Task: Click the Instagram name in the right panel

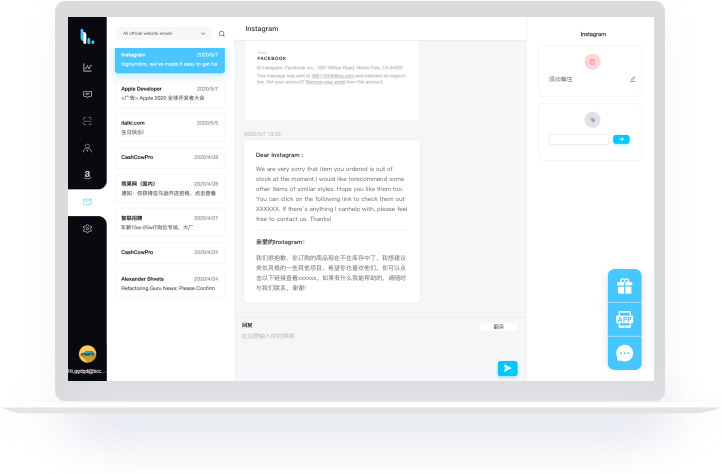Action: [593, 34]
